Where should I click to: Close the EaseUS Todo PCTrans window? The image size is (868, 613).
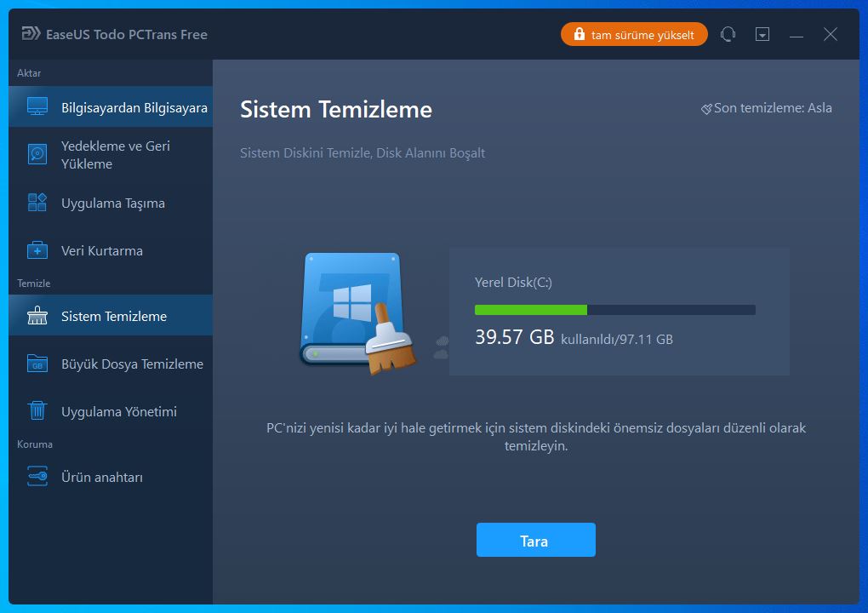point(831,34)
